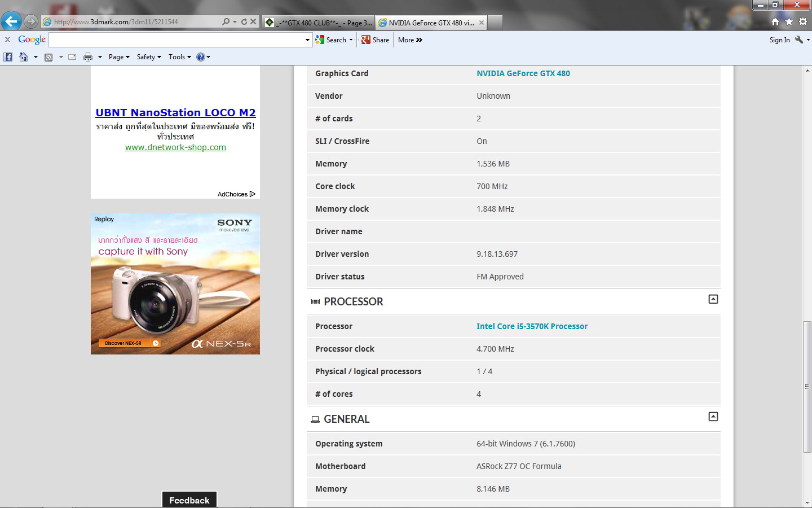
Task: Click the RSS feeds icon
Action: (48, 57)
